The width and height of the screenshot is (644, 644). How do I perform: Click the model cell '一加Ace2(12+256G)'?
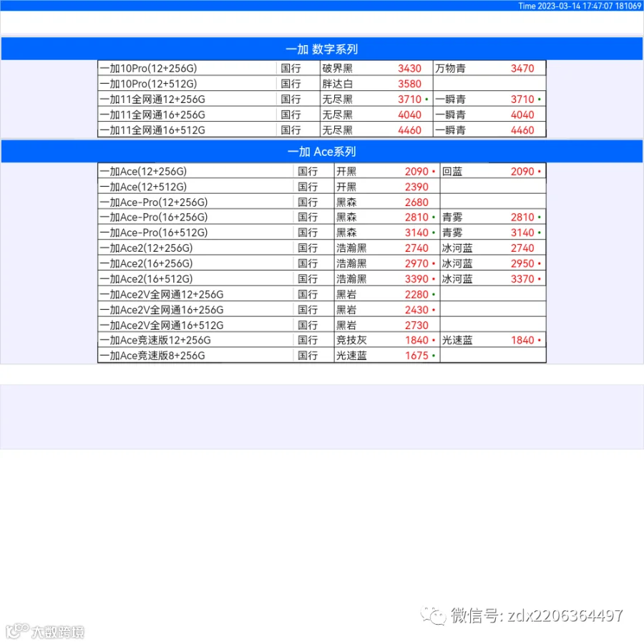point(146,248)
